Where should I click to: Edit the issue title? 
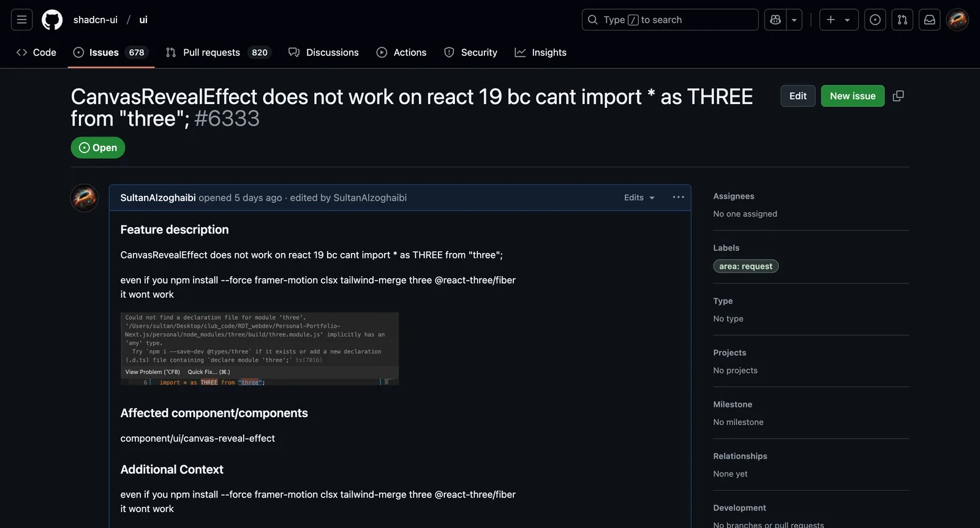[x=798, y=96]
